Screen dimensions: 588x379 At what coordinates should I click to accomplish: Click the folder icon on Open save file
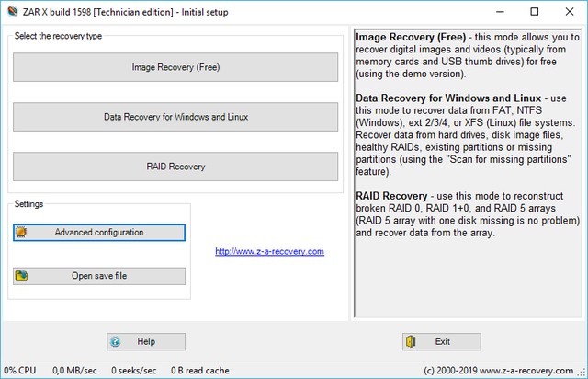22,276
